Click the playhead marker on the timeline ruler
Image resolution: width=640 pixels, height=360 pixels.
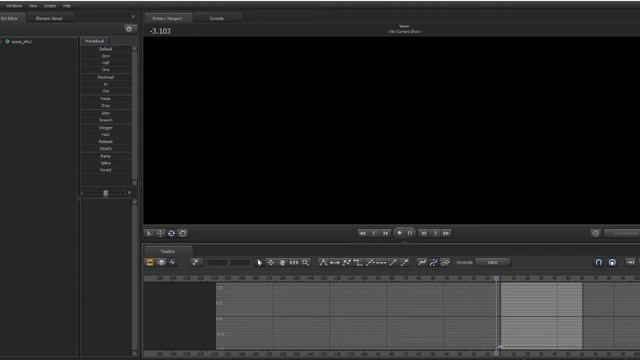click(496, 278)
